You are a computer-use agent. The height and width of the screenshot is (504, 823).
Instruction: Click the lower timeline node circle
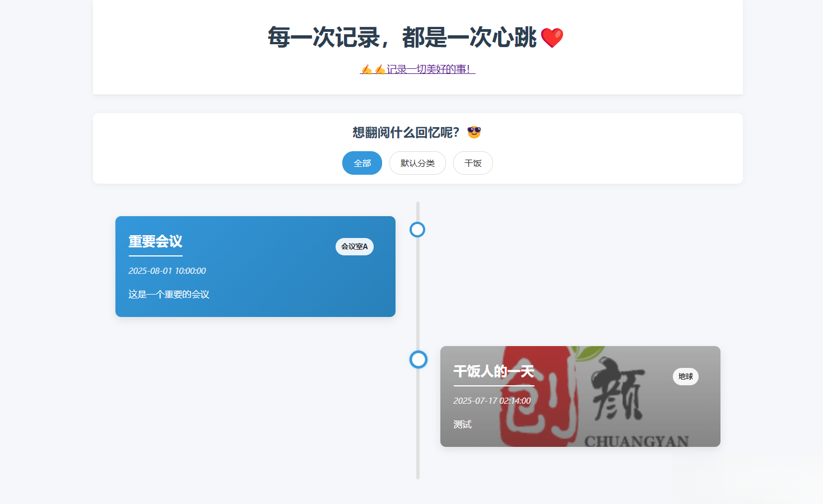(x=418, y=360)
